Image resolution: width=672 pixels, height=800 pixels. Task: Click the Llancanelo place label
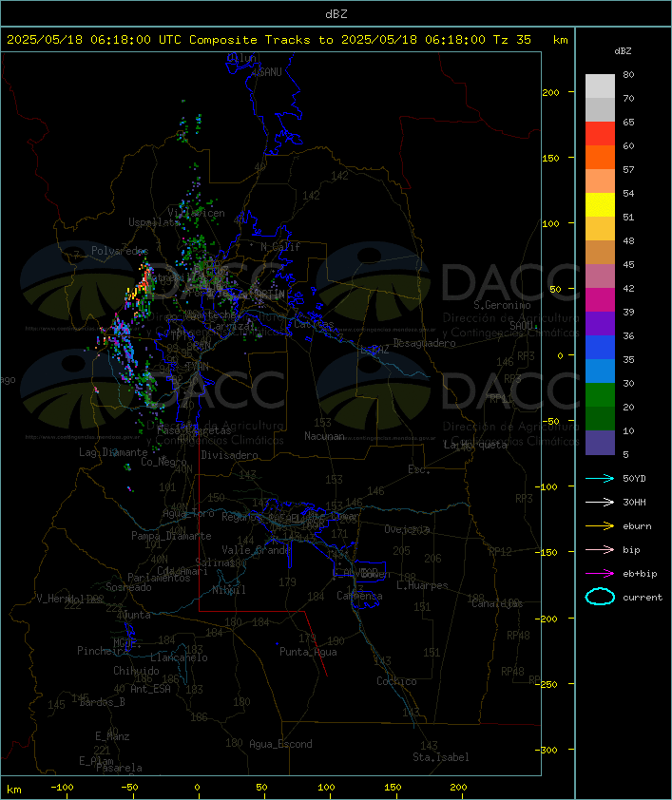click(x=179, y=657)
